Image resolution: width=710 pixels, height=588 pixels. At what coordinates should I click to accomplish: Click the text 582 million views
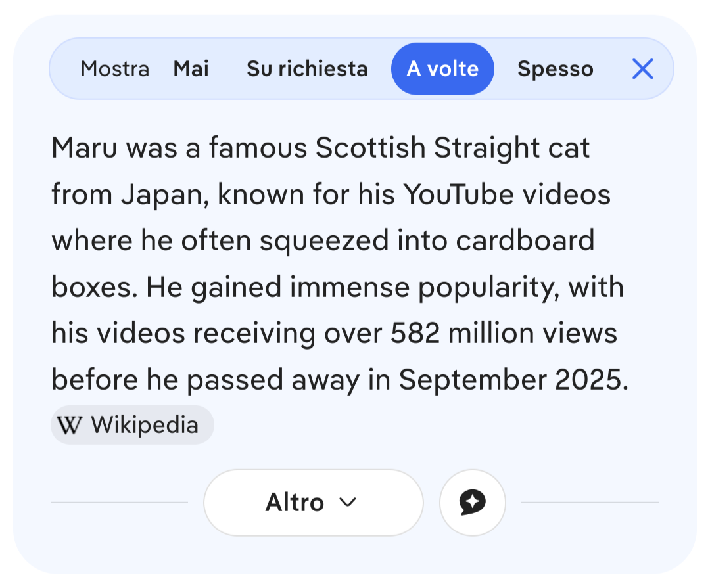coord(504,333)
